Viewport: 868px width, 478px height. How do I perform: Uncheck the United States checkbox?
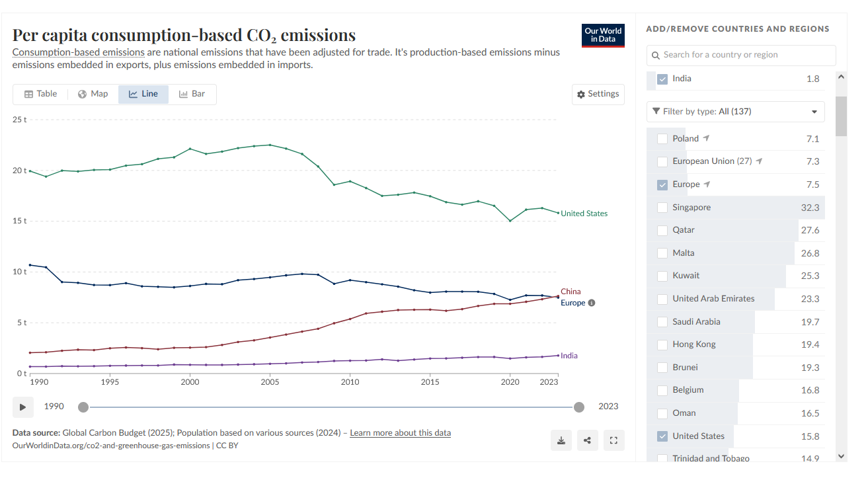(x=662, y=436)
